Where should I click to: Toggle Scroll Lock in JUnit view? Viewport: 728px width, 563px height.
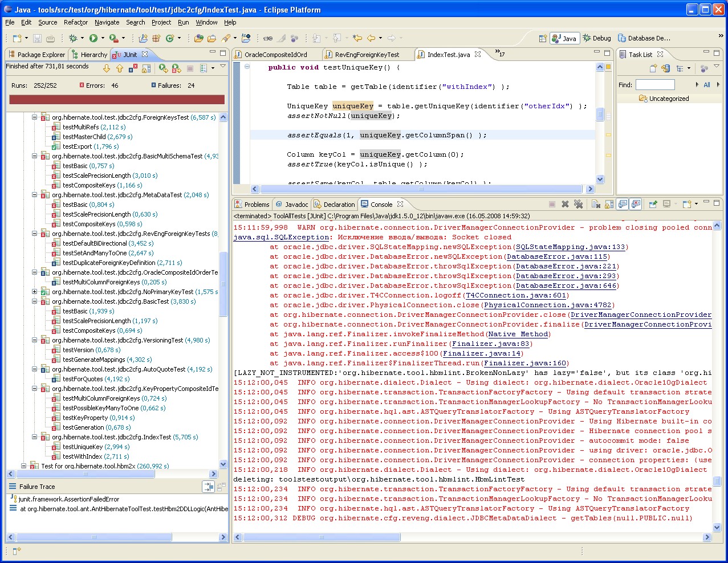point(147,68)
